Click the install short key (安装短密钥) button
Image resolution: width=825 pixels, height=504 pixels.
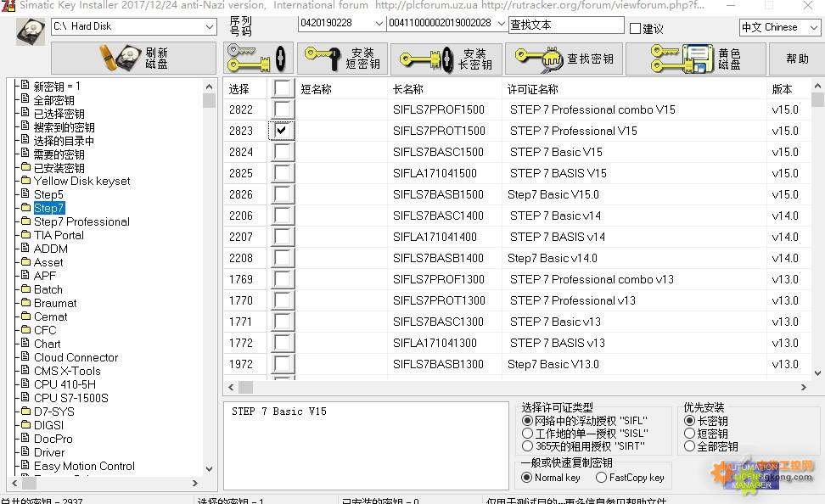click(x=343, y=58)
